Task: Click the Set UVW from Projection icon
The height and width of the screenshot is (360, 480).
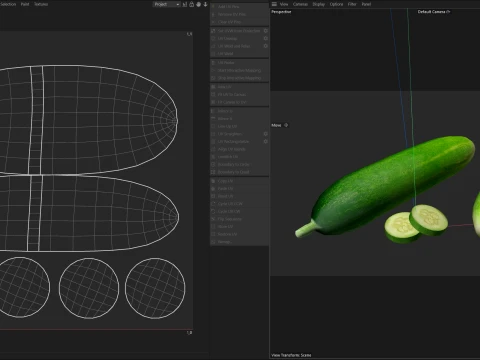Action: [x=213, y=31]
